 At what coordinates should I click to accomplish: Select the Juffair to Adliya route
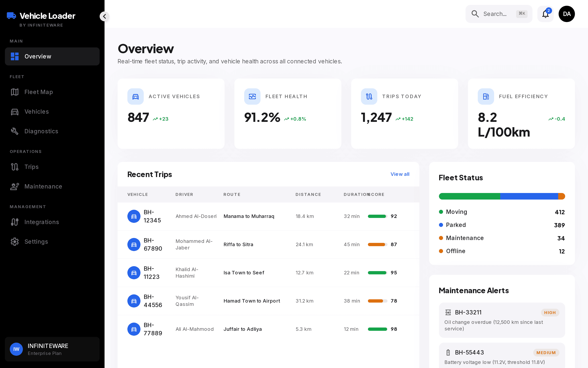tap(243, 329)
